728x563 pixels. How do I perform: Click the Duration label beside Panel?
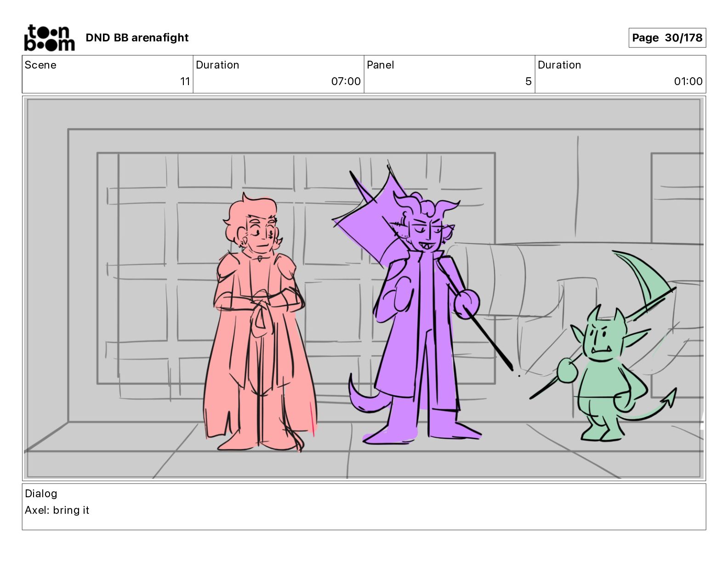[559, 65]
